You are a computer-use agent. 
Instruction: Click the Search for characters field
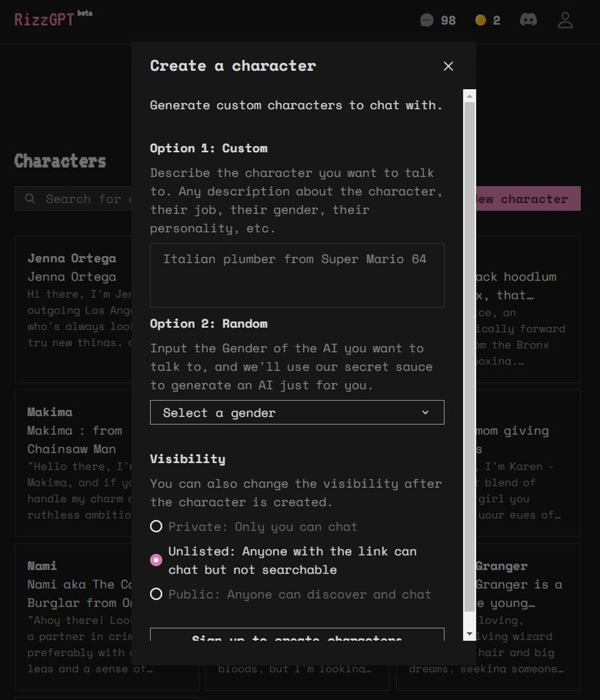[x=73, y=198]
